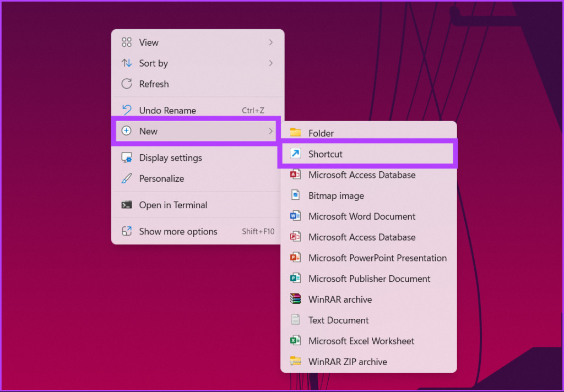Click the PowerPoint Presentation icon

295,258
